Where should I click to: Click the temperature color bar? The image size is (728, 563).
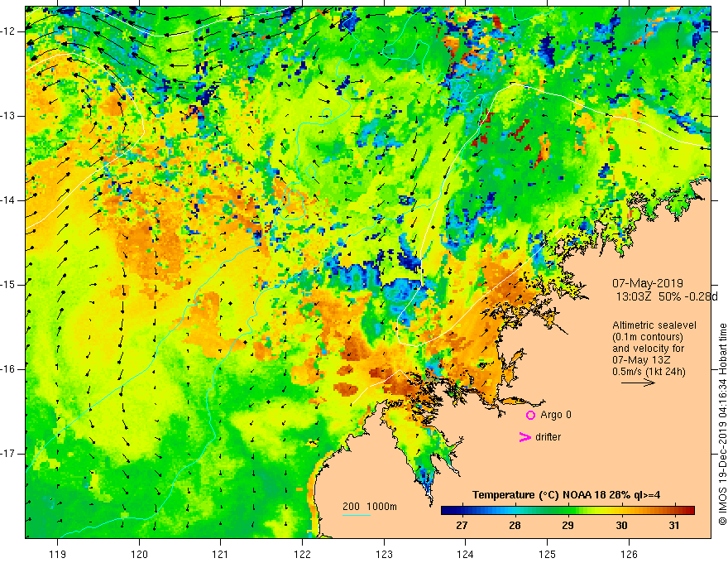point(568,511)
